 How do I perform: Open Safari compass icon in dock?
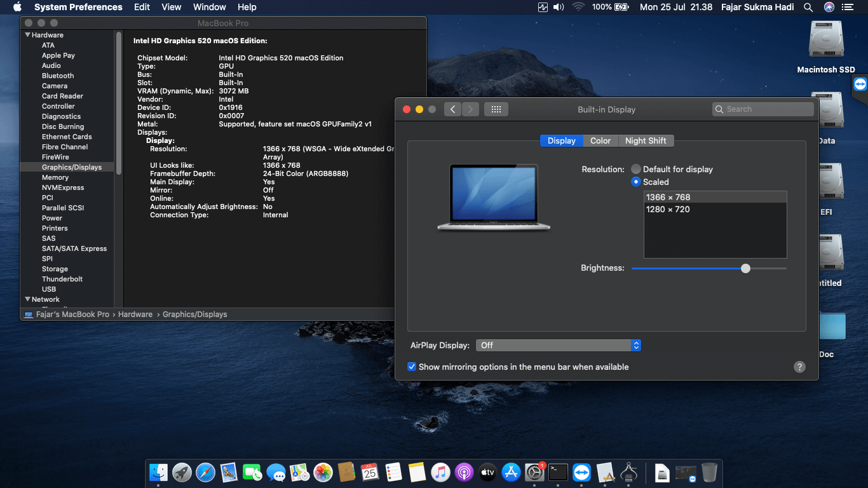click(x=205, y=472)
